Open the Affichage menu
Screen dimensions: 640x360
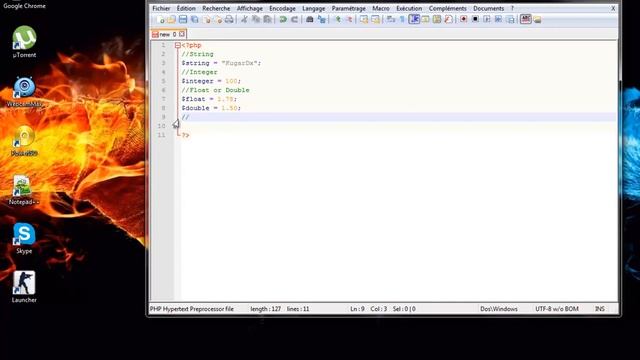[x=250, y=8]
